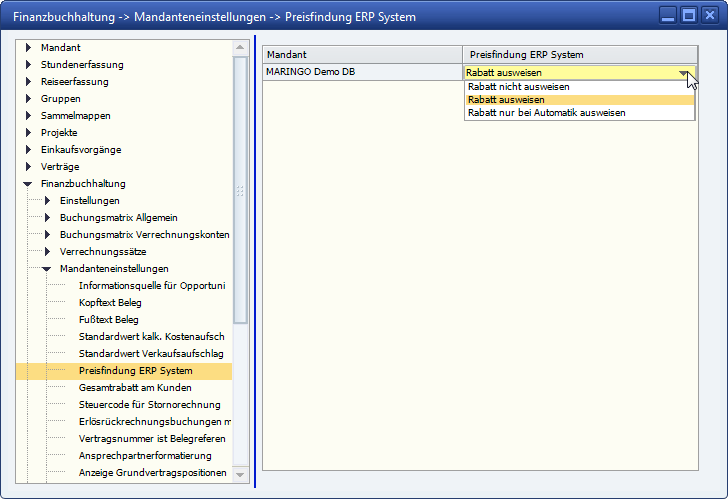Screen dimensions: 728x499
Task: Expand the Stundenerfassung node arrow
Action: [28, 65]
